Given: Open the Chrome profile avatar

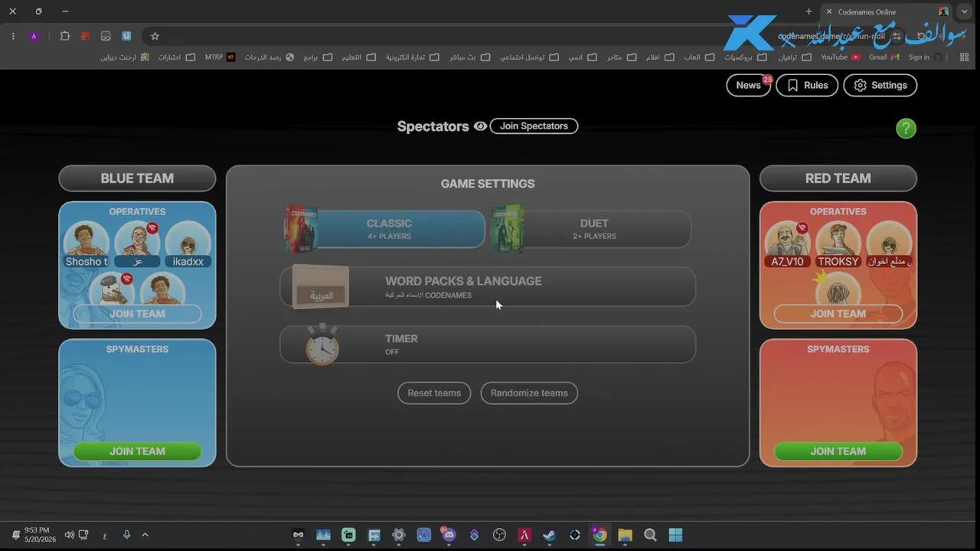Looking at the screenshot, I should [x=34, y=36].
